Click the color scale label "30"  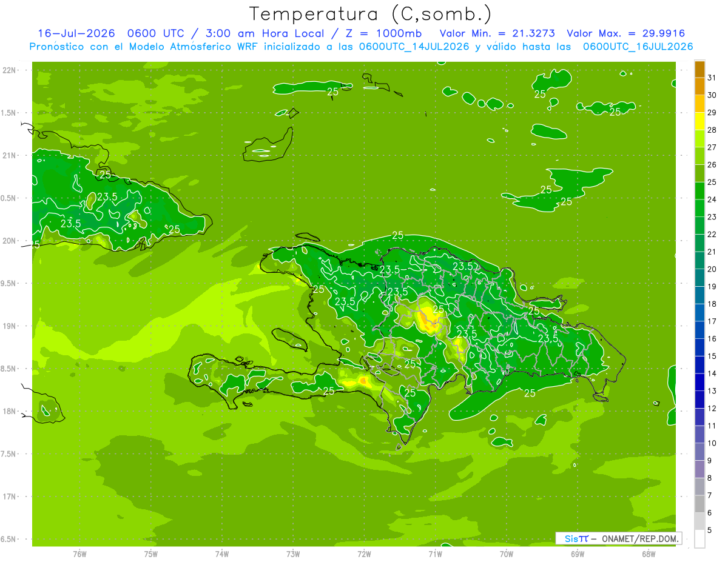[x=712, y=95]
